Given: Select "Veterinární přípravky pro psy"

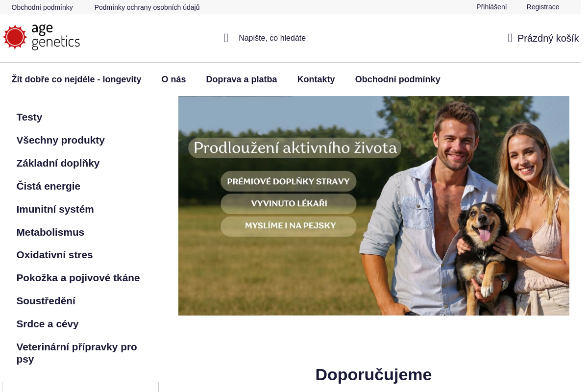Looking at the screenshot, I should [x=76, y=353].
